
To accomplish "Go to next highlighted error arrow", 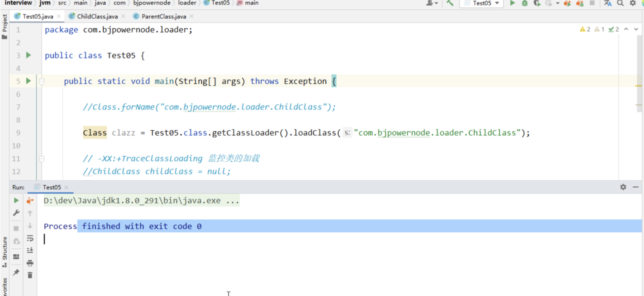I will click(x=636, y=29).
